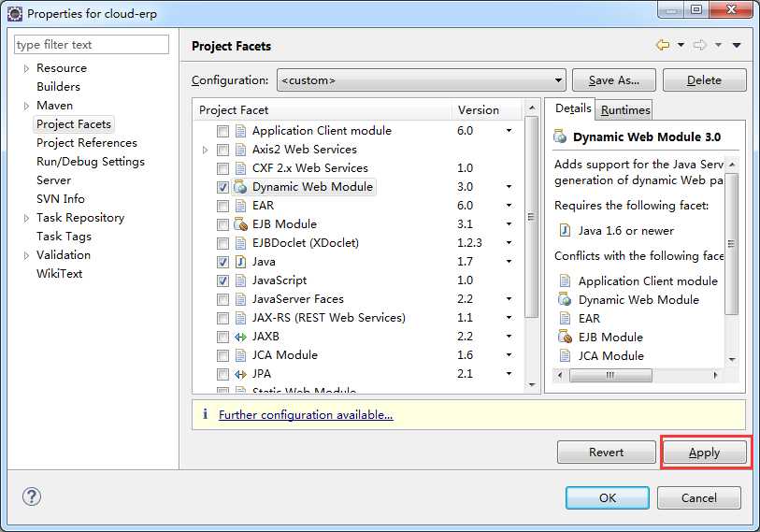
Task: Expand the Axis2 Web Services node
Action: tap(206, 150)
